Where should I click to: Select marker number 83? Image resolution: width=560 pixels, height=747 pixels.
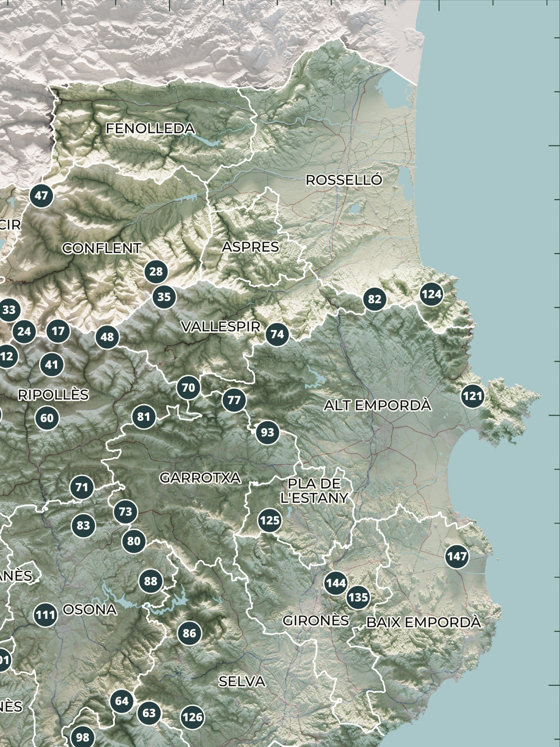pos(84,526)
